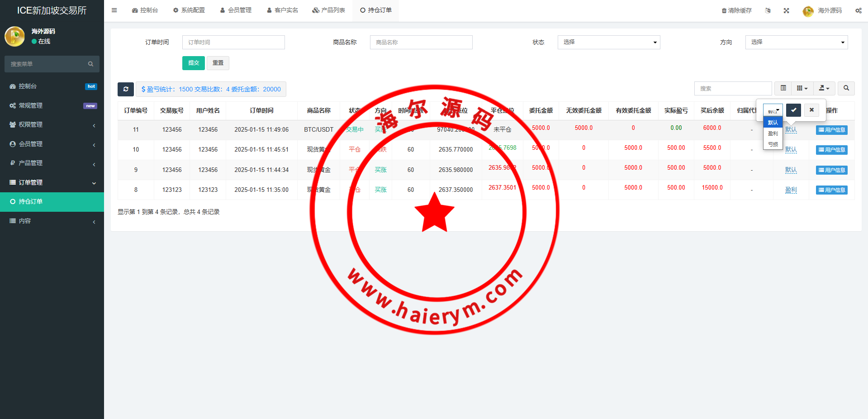Click the magnifier advanced search button

tap(846, 88)
